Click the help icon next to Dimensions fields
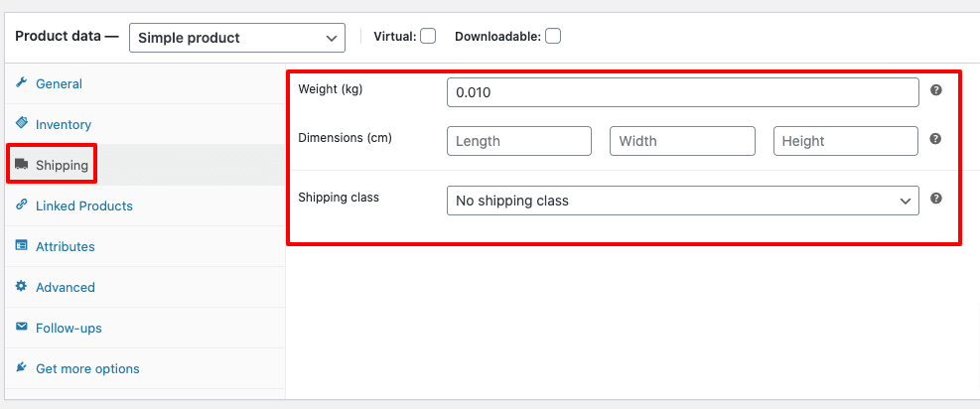Screen dimensions: 980x409 [935, 139]
